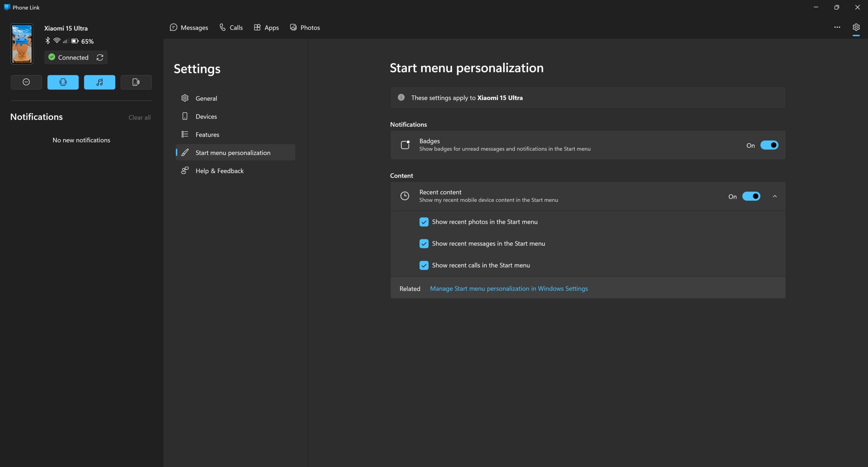
Task: Toggle the phone vibrate mode icon
Action: [63, 82]
